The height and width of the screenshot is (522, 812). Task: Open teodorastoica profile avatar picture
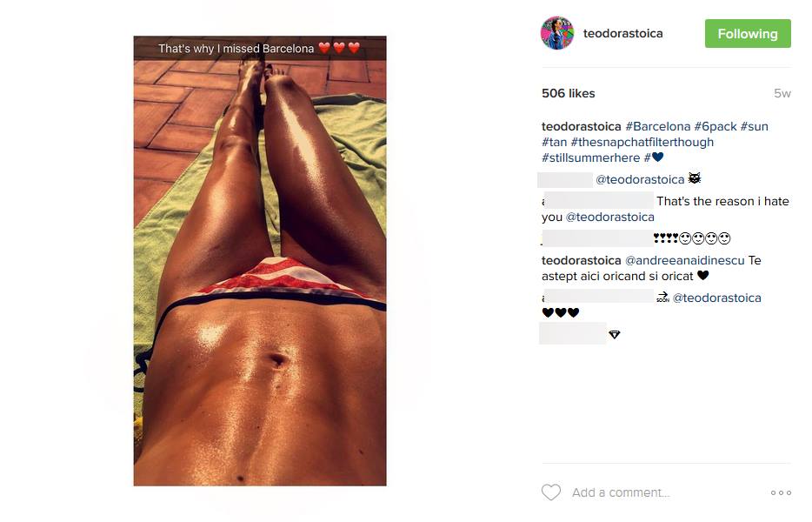(557, 33)
